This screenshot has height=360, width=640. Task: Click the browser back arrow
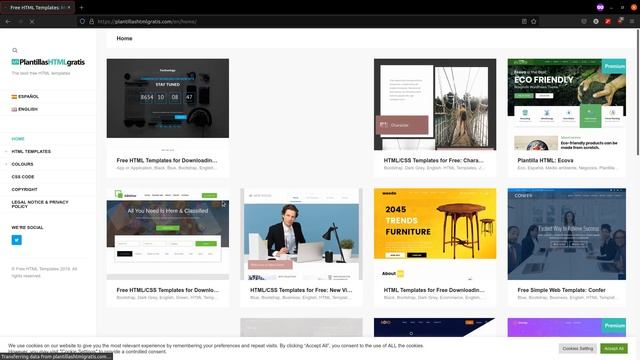point(8,21)
